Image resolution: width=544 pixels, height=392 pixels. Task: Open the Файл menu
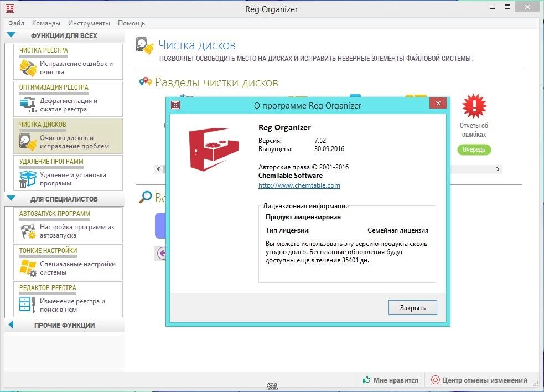click(x=16, y=23)
